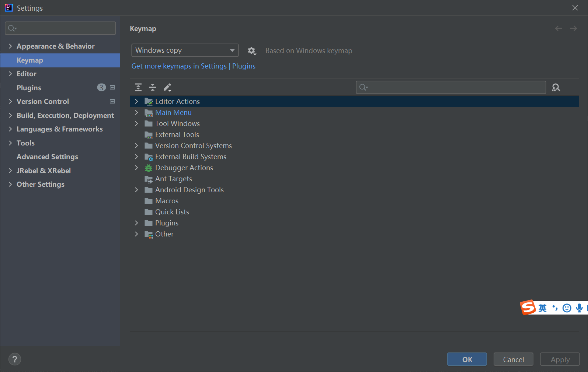Screen dimensions: 588x372
Task: Click the Cancel button
Action: click(514, 359)
